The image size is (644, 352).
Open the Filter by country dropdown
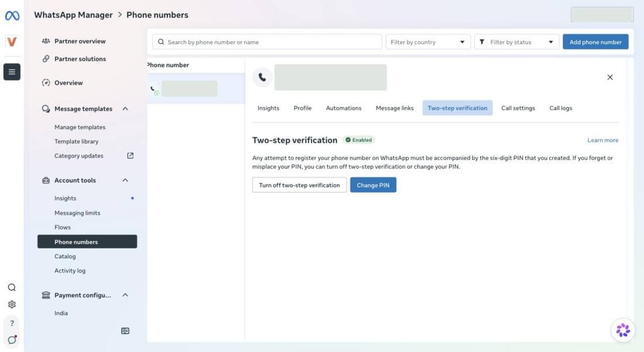click(427, 42)
